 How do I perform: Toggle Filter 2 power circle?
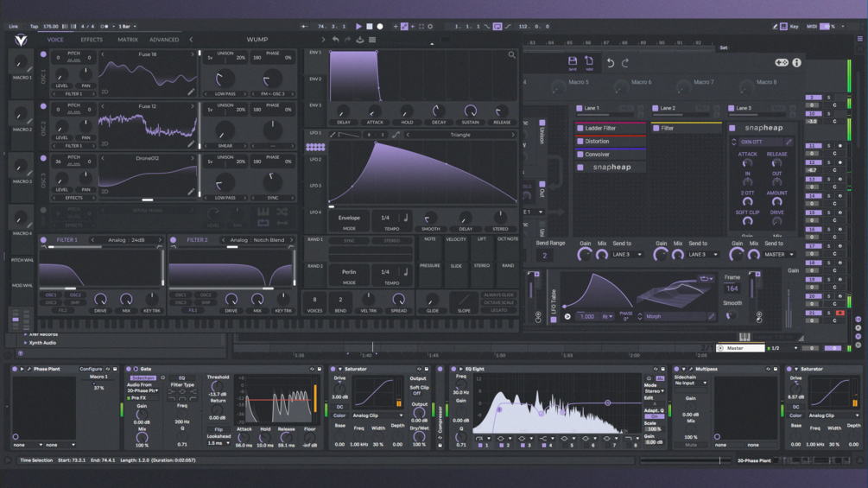point(174,239)
